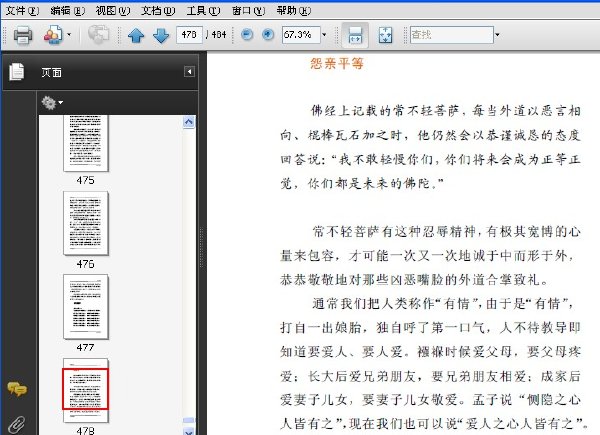Expand the collaborate dropdown arrow
The width and height of the screenshot is (600, 435).
coord(69,34)
